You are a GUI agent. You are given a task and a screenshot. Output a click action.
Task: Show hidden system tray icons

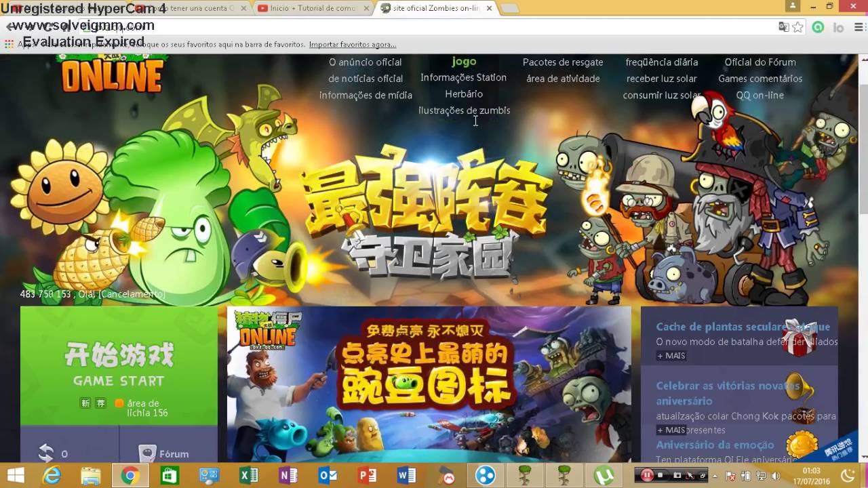716,476
